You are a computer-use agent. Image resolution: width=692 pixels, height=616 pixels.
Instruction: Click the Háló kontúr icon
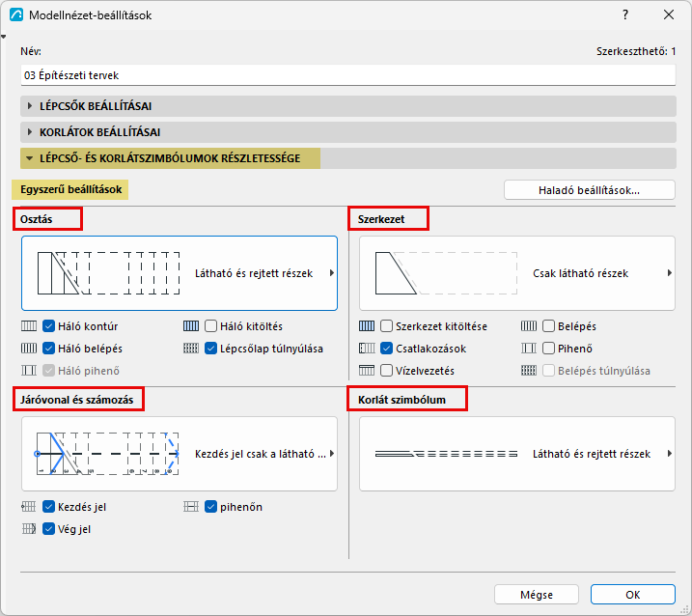click(x=29, y=326)
